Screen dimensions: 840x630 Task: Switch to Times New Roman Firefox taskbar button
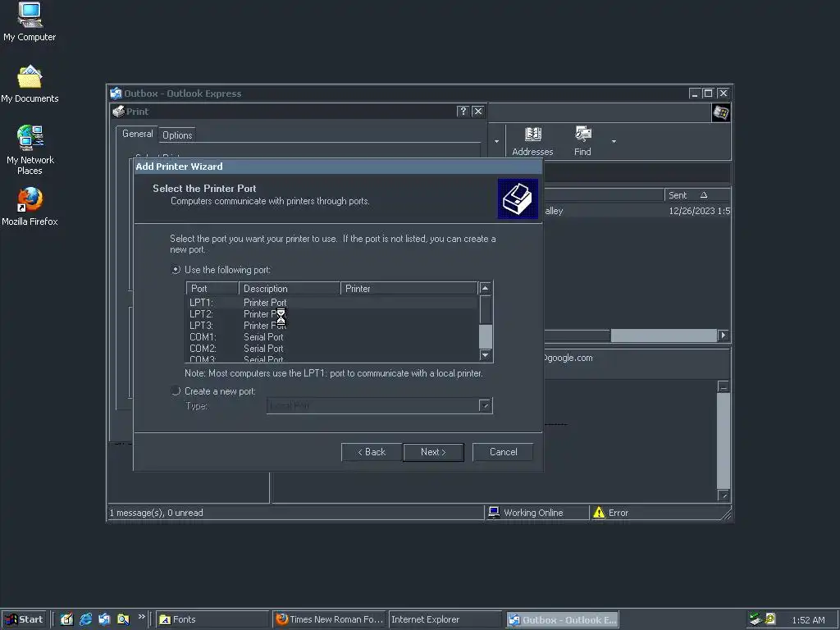pos(329,620)
